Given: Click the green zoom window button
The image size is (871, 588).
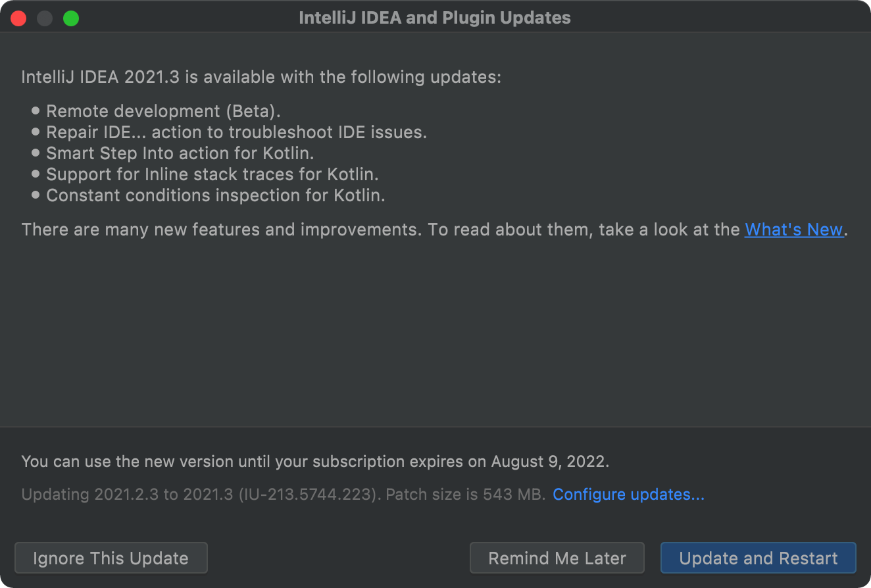Looking at the screenshot, I should tap(70, 18).
